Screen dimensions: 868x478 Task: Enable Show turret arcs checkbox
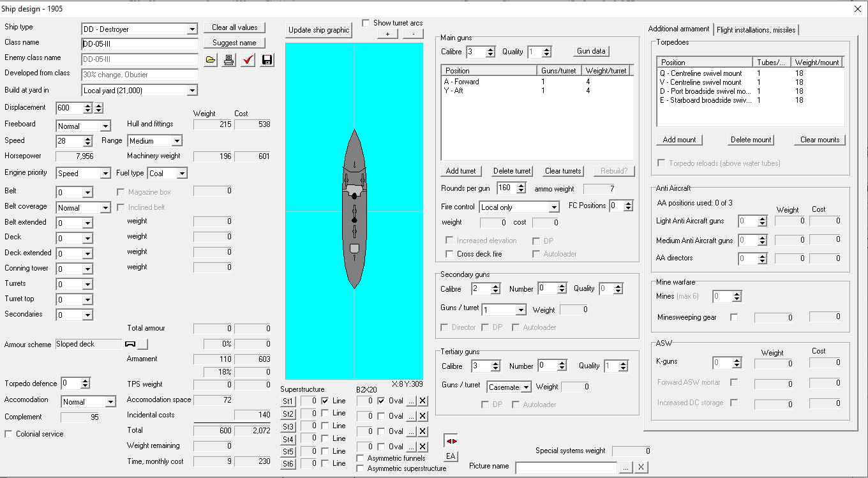tap(366, 23)
